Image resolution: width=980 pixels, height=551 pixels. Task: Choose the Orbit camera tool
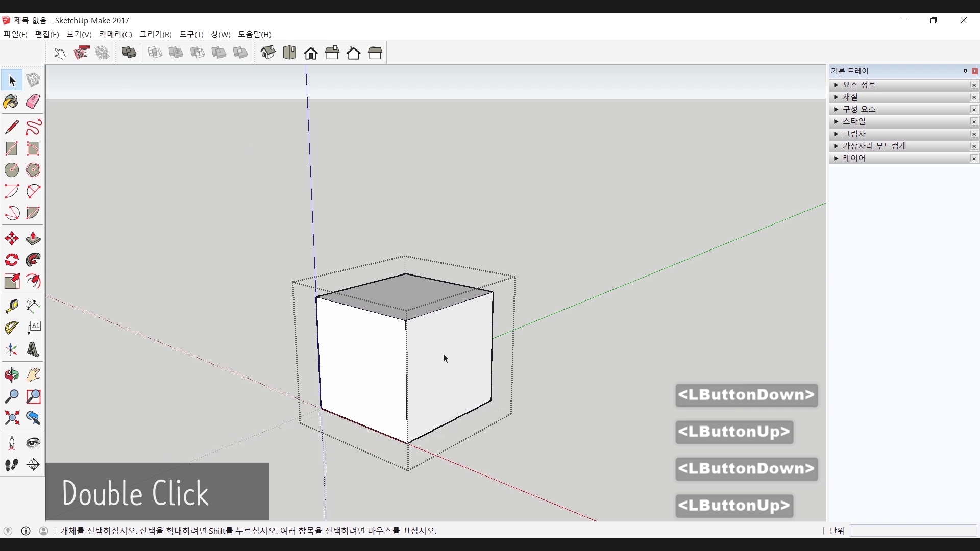[11, 375]
